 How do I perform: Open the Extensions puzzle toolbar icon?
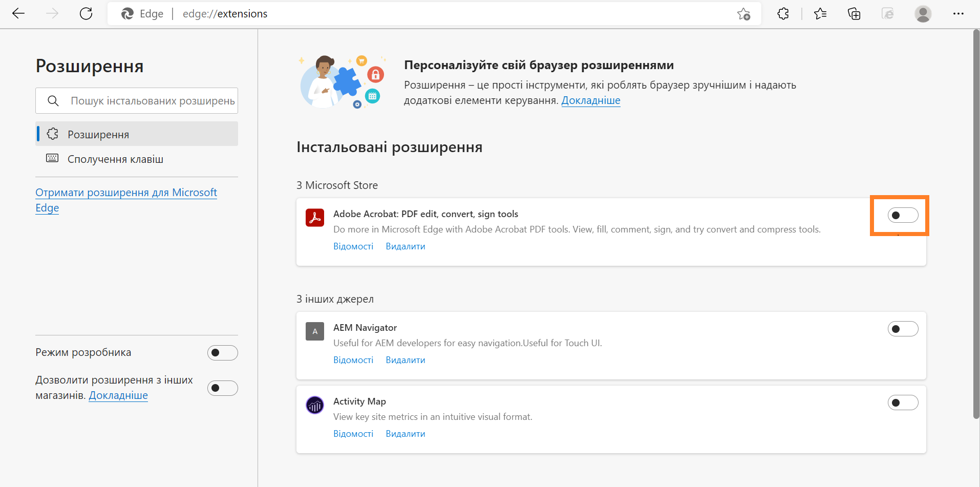[783, 14]
